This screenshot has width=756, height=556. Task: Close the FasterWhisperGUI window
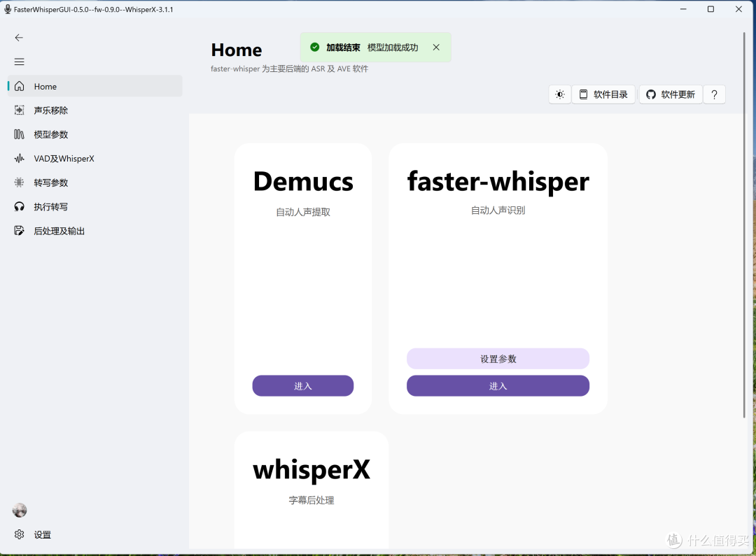pyautogui.click(x=738, y=9)
